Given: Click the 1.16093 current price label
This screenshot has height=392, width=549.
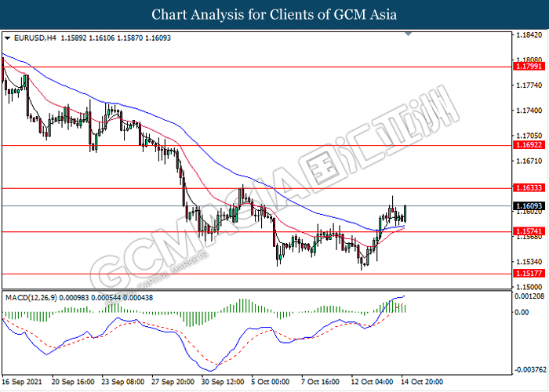Looking at the screenshot, I should [529, 205].
